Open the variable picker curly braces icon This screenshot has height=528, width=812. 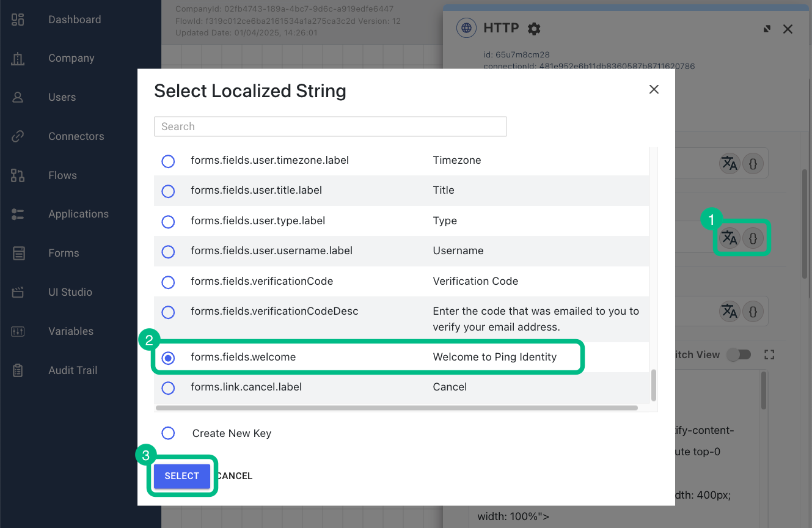coord(753,238)
